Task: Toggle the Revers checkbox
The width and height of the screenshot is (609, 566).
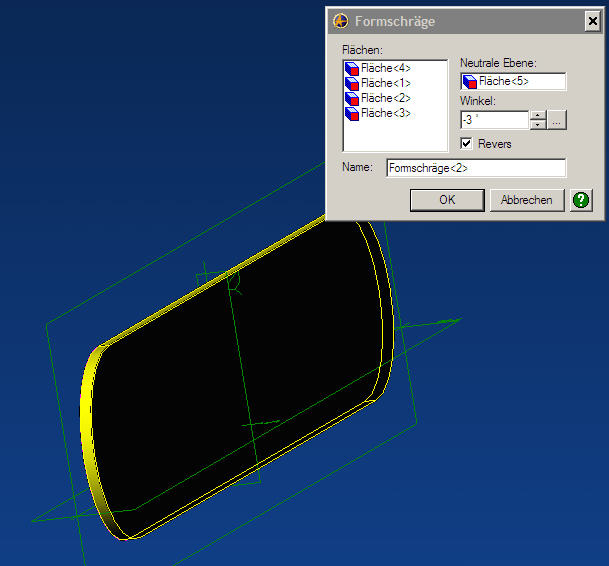Action: tap(466, 143)
